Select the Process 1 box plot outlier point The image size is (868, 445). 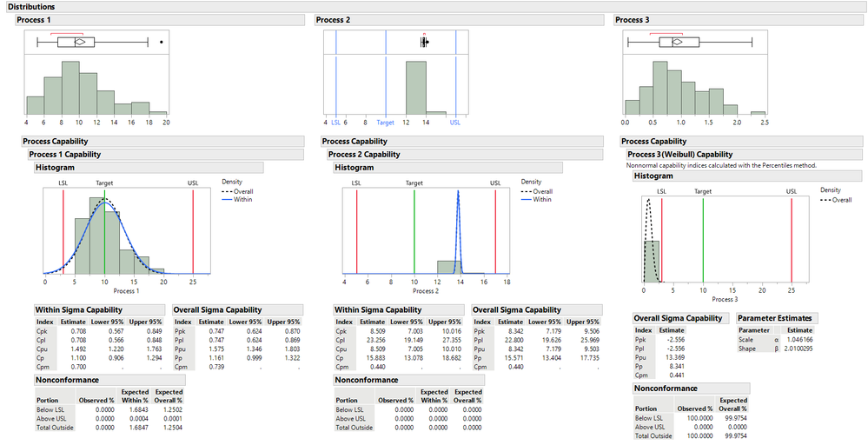(161, 42)
